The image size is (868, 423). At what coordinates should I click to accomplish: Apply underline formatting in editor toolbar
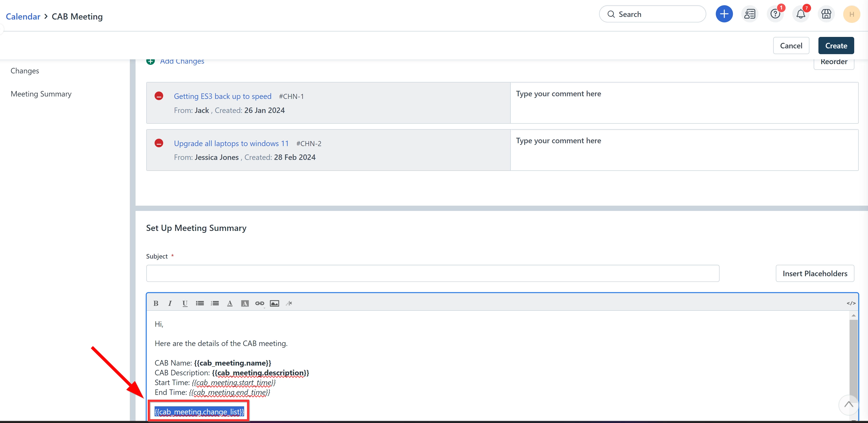[185, 303]
